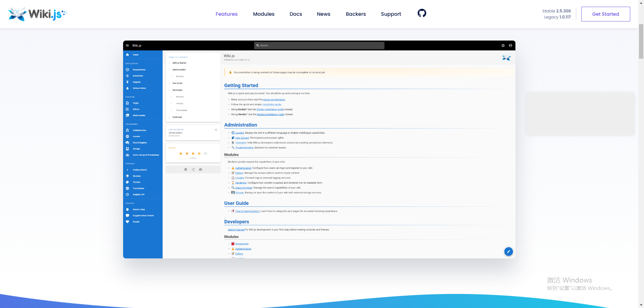The height and width of the screenshot is (308, 644).
Task: Open the Heroku installation guide link
Action: tap(270, 115)
